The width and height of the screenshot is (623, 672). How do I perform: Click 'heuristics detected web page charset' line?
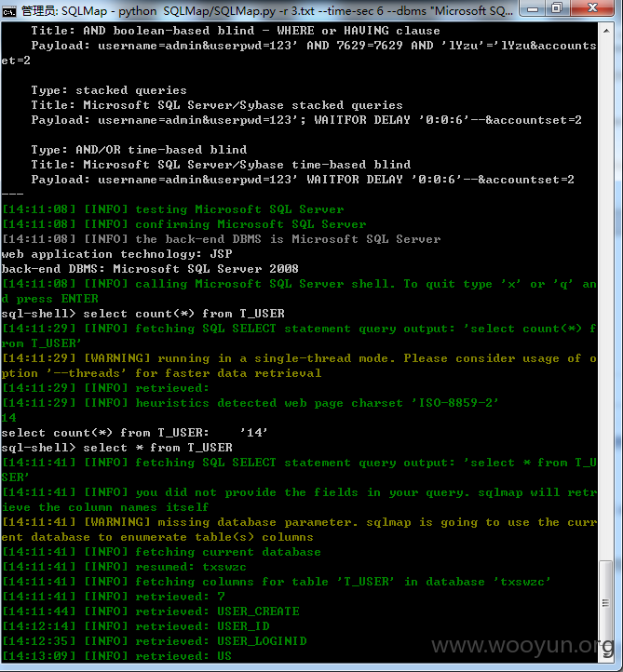251,403
